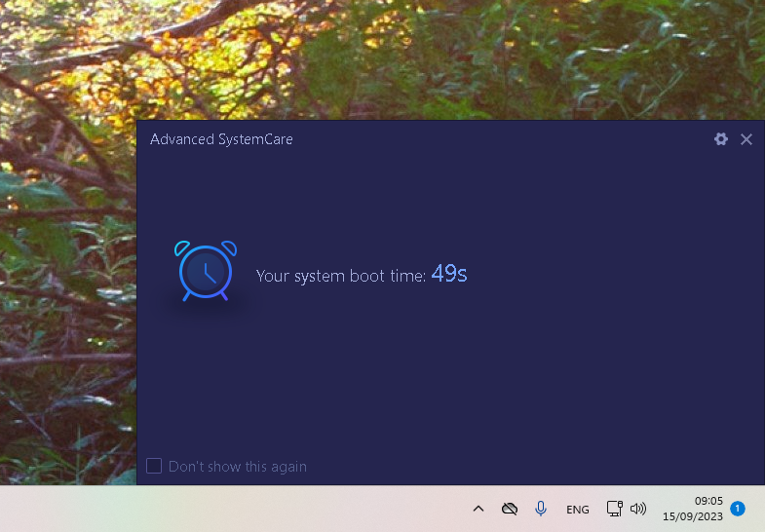
Task: Click the blue alarm clock icon
Action: 206,271
